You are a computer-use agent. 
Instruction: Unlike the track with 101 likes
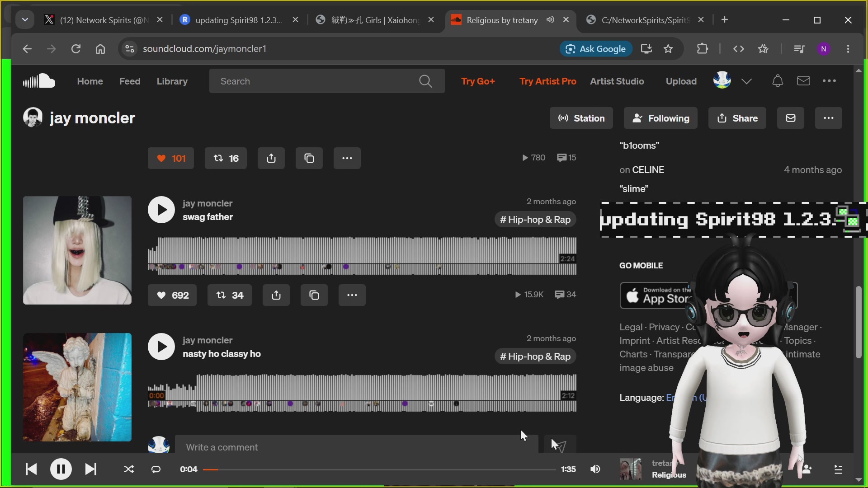[171, 158]
